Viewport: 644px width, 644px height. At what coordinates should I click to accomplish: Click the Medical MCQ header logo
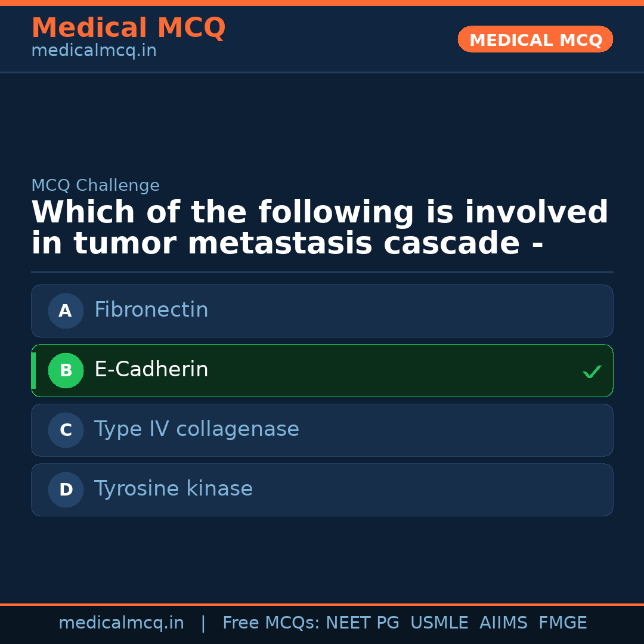pos(128,27)
